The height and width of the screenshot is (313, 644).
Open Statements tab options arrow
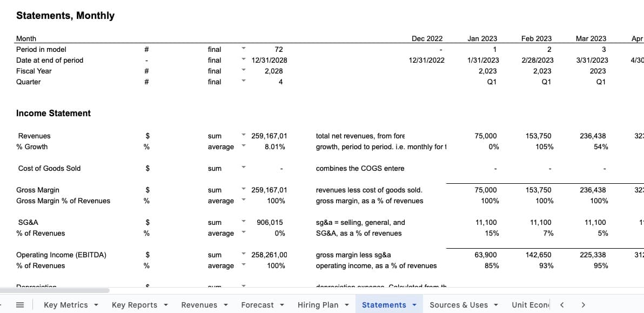click(x=414, y=305)
